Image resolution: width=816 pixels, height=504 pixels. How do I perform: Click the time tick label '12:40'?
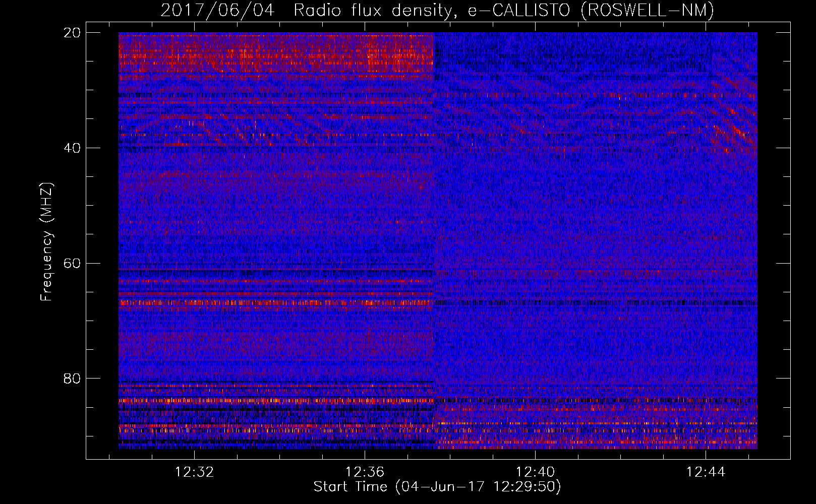535,472
